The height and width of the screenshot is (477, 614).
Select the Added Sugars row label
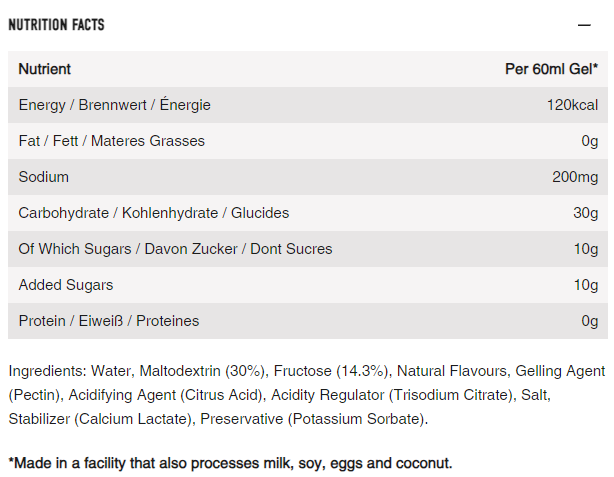tap(66, 285)
